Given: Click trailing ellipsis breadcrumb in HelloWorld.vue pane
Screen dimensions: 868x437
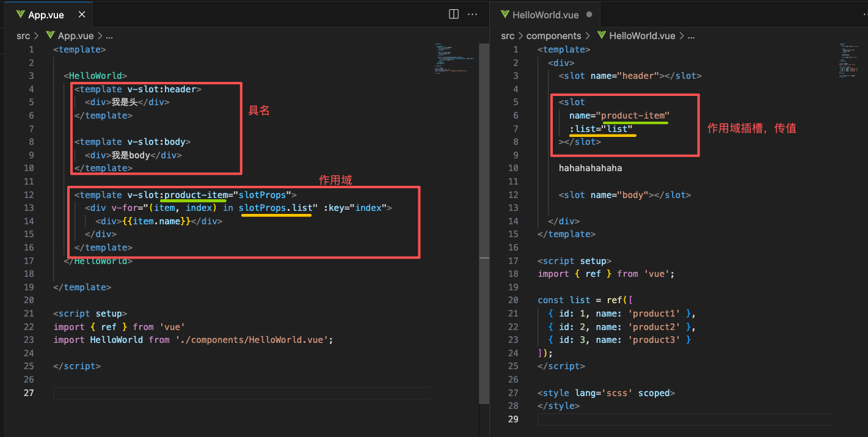Looking at the screenshot, I should pos(691,36).
